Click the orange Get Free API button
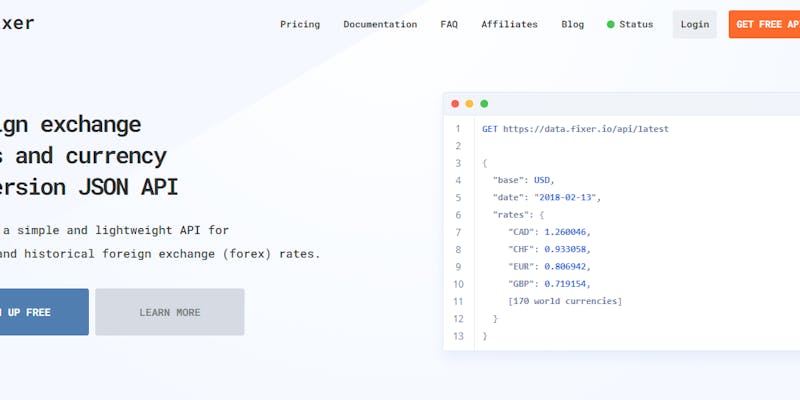Image resolution: width=800 pixels, height=400 pixels. [x=764, y=24]
